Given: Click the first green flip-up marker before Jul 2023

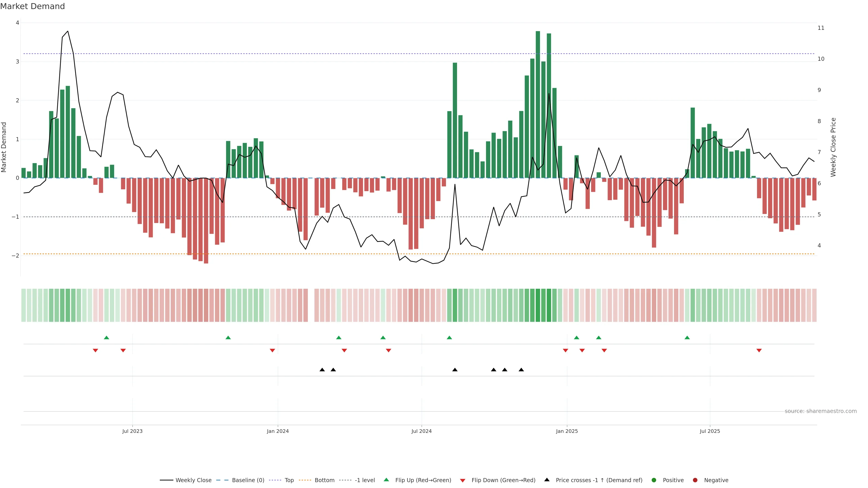Looking at the screenshot, I should [106, 338].
